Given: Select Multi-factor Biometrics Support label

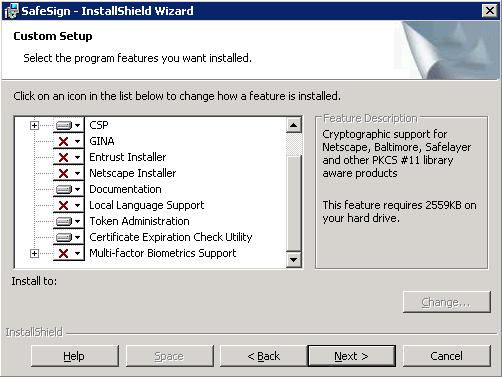Looking at the screenshot, I should pyautogui.click(x=163, y=253).
